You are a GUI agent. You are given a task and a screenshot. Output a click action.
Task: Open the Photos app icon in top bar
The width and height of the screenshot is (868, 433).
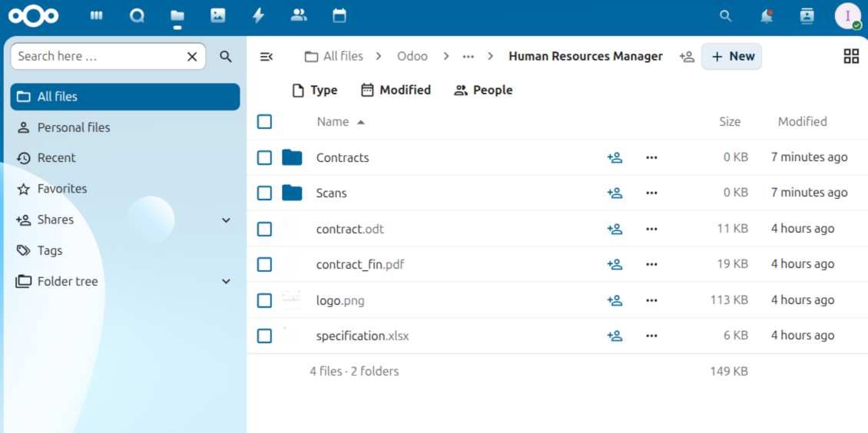[x=218, y=15]
